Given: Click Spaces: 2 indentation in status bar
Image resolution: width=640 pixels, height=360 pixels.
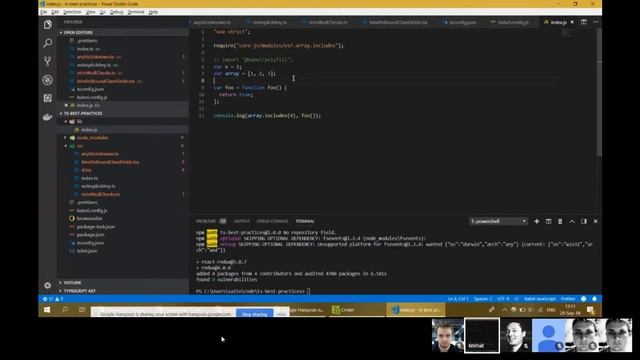Looking at the screenshot, I should coord(482,299).
